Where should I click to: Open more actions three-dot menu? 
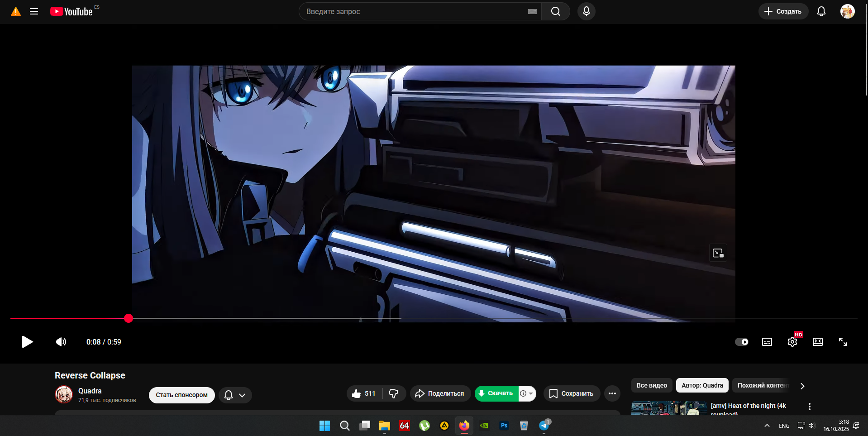pos(612,393)
